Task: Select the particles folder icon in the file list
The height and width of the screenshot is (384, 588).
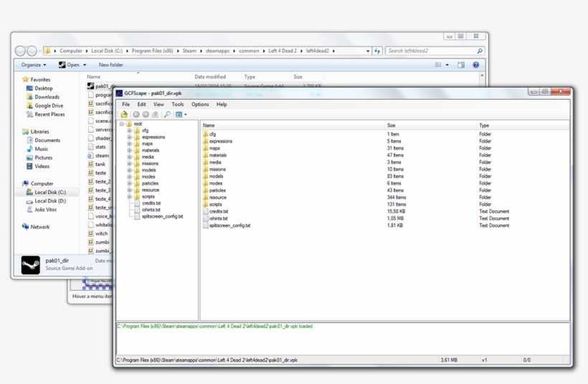Action: (x=205, y=190)
